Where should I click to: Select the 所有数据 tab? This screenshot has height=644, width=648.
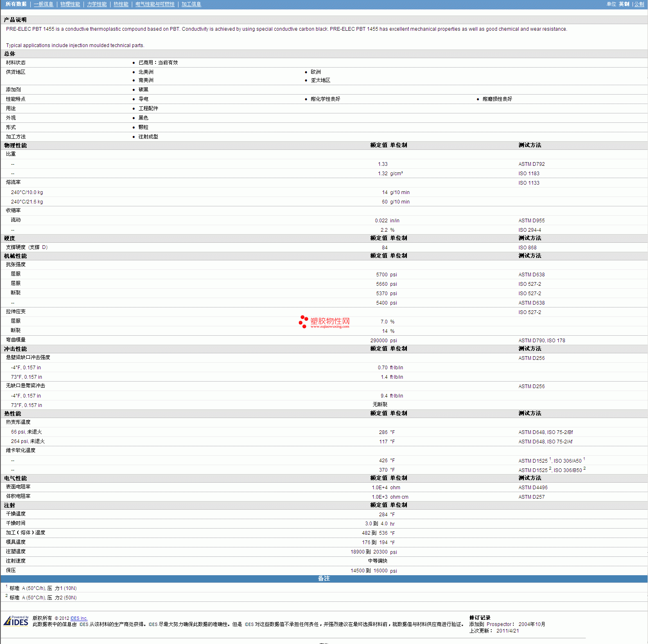16,4
